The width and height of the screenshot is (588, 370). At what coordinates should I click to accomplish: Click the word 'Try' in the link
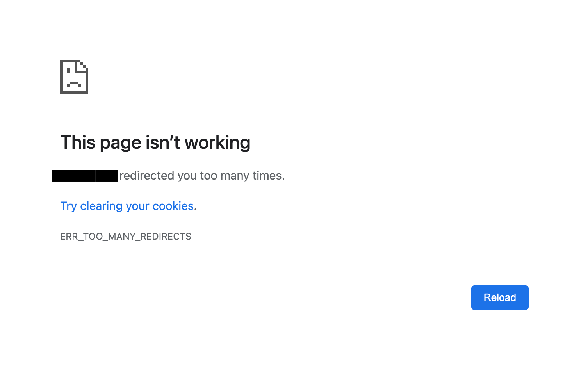(x=68, y=206)
